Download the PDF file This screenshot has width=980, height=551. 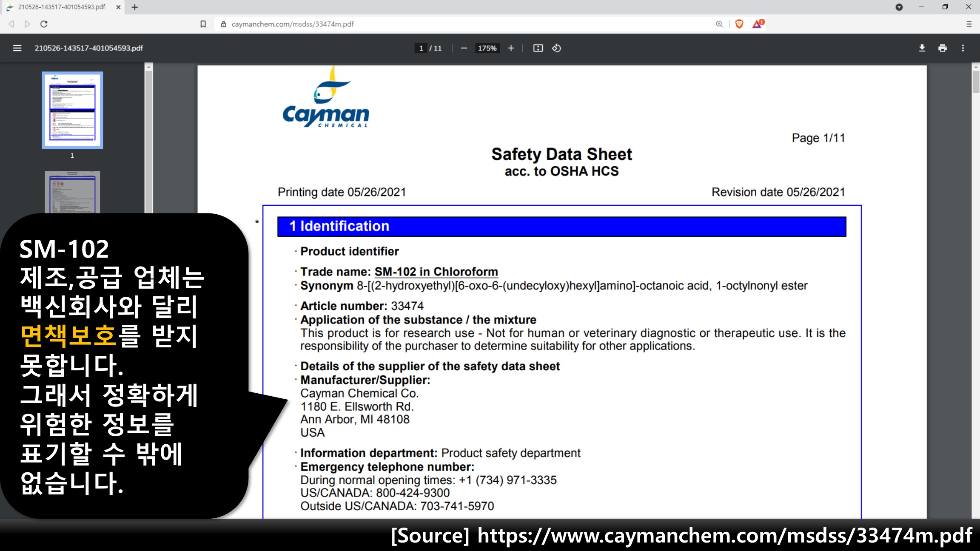pos(922,48)
